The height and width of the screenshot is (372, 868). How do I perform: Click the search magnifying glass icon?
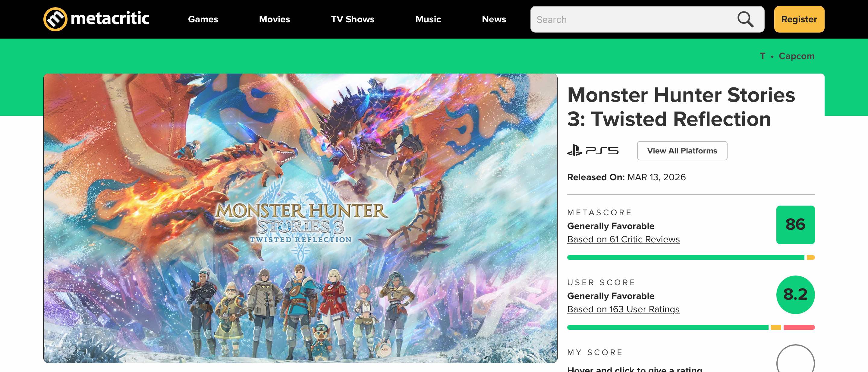[745, 19]
